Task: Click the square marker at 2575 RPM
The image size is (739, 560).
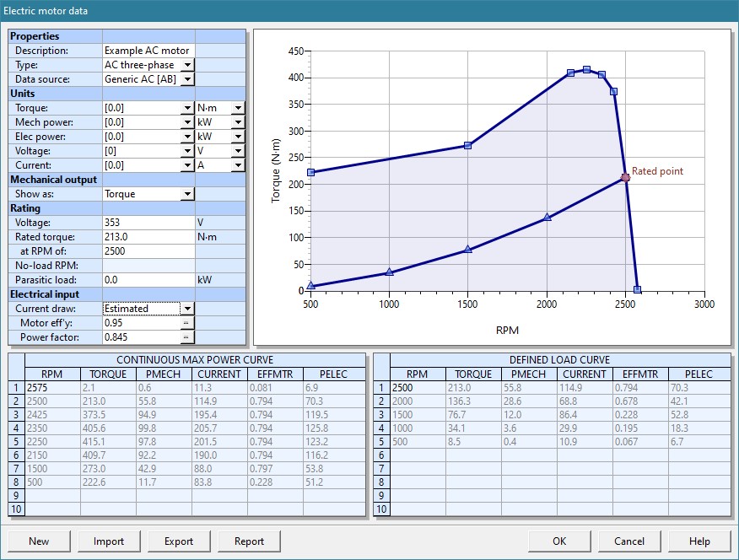Action: click(637, 289)
